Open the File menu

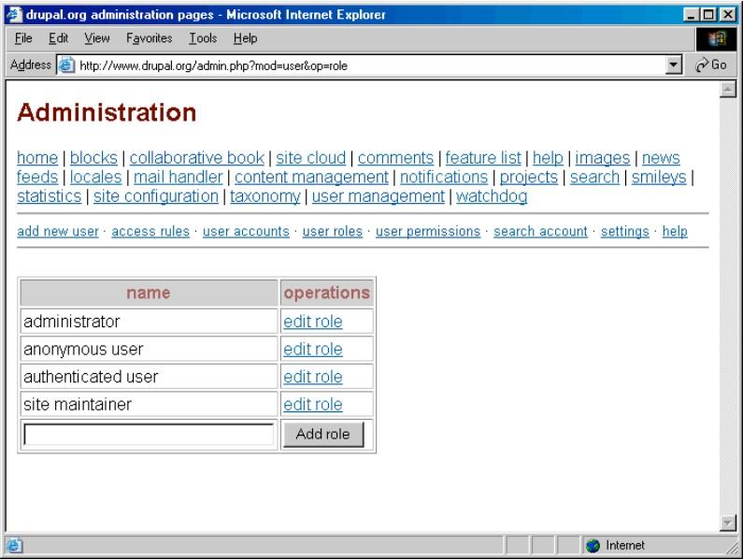[23, 38]
